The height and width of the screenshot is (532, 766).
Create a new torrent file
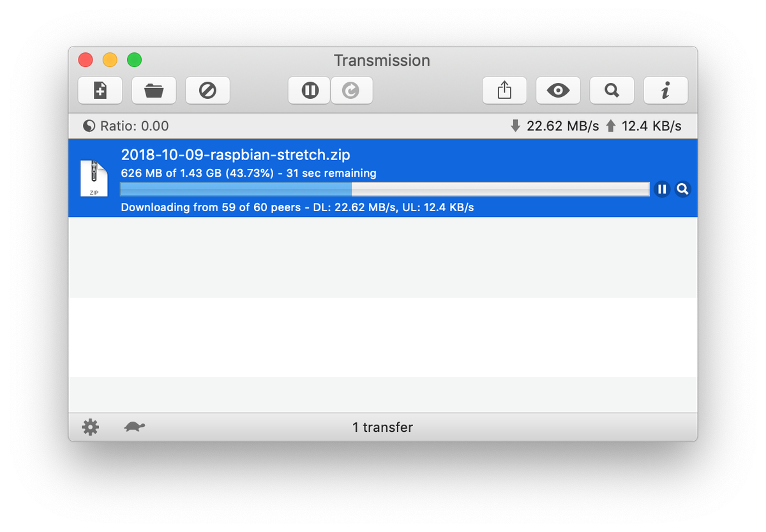[100, 91]
